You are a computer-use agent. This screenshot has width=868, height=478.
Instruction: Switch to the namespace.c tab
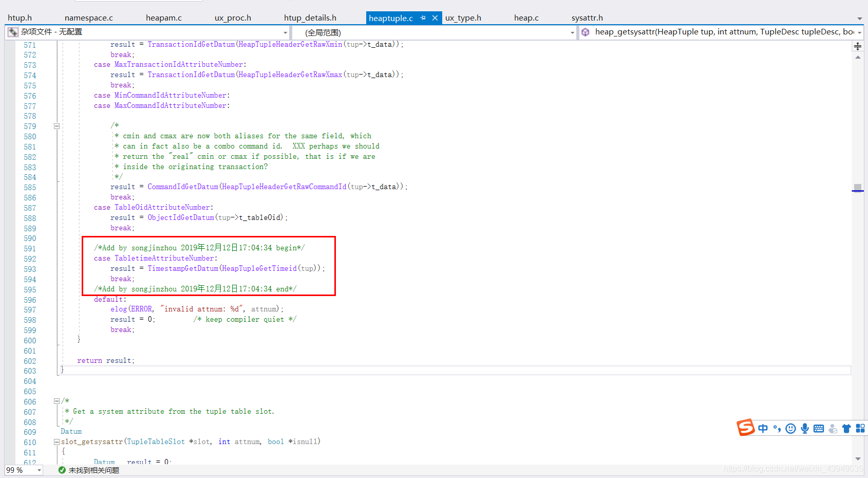pyautogui.click(x=89, y=18)
